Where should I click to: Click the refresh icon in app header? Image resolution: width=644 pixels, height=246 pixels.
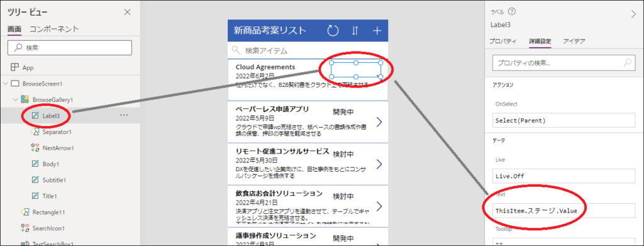pos(333,30)
